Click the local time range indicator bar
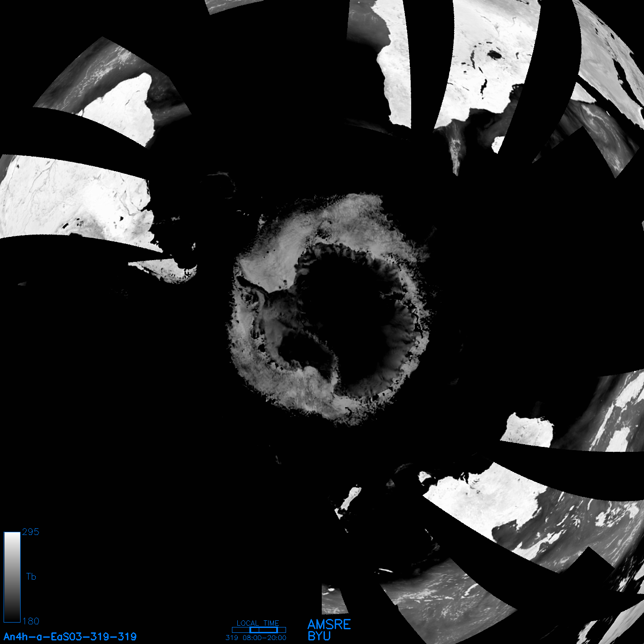Viewport: 644px width, 644px height. click(259, 630)
